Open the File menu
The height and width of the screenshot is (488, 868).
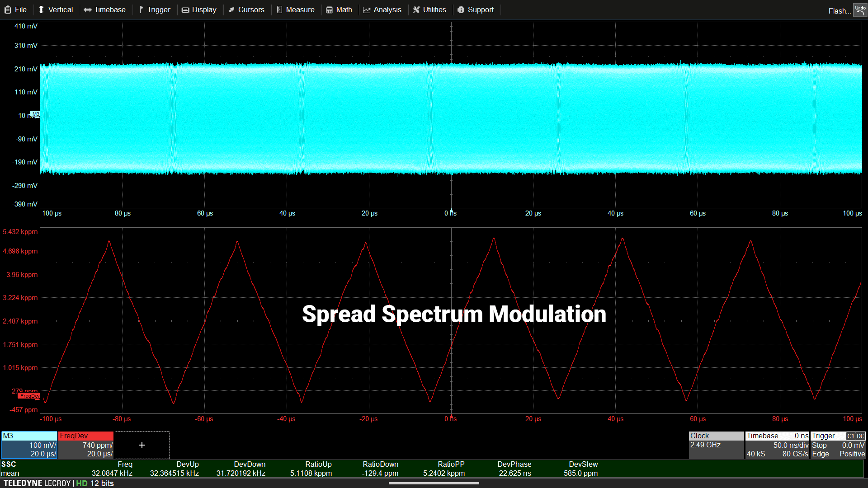(x=16, y=9)
